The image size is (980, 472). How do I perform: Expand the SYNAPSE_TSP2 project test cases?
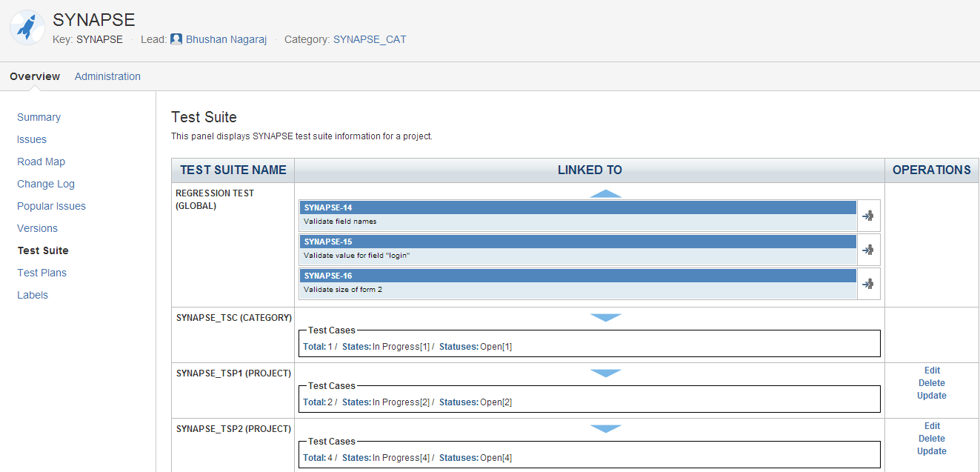tap(606, 429)
